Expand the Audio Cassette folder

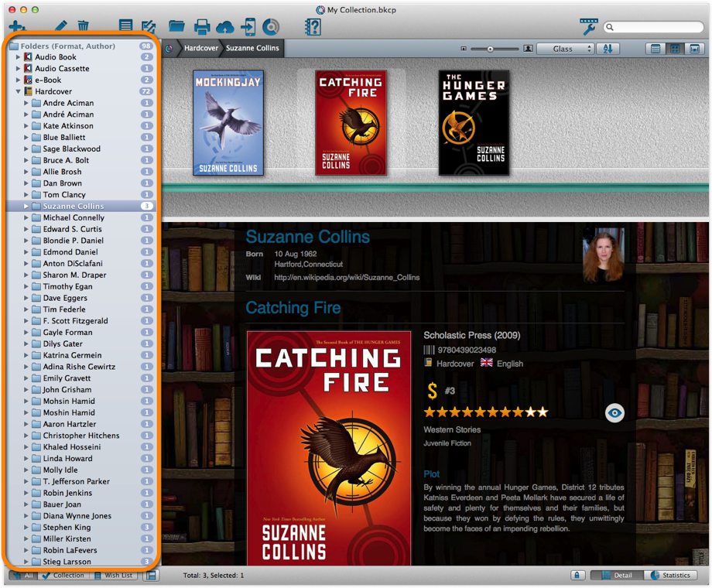point(18,68)
